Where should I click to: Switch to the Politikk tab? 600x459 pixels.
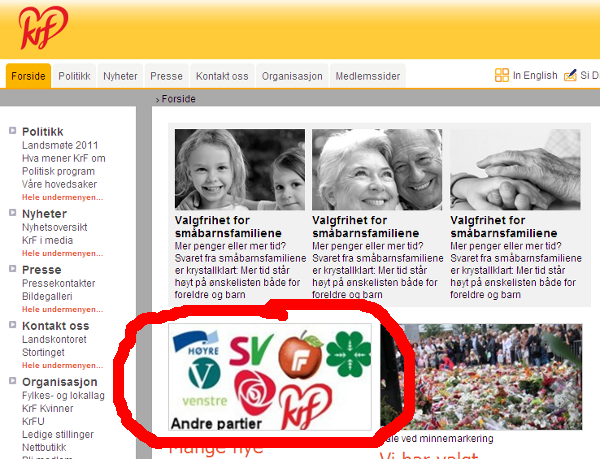coord(74,76)
